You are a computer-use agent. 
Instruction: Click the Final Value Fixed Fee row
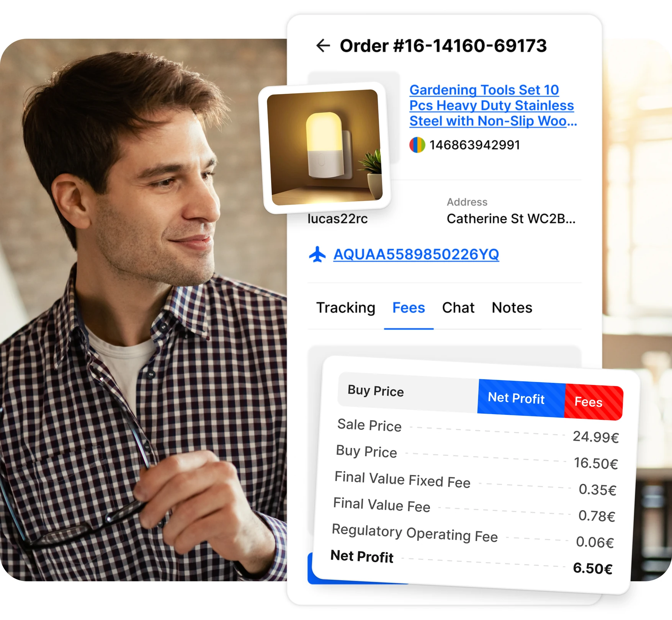475,483
